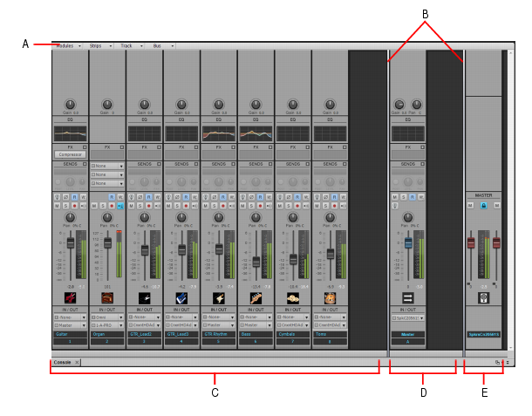Click the blue guitar icon on GTR_Lead3
This screenshot has width=532, height=416.
pos(181,298)
